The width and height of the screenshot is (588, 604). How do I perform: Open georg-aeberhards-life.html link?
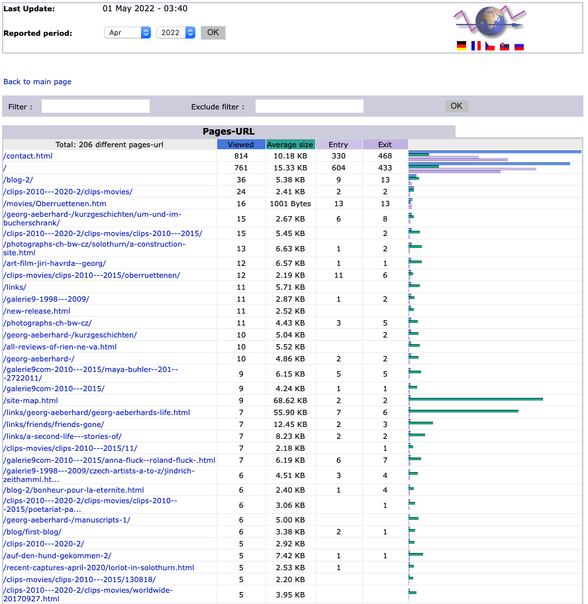click(97, 413)
